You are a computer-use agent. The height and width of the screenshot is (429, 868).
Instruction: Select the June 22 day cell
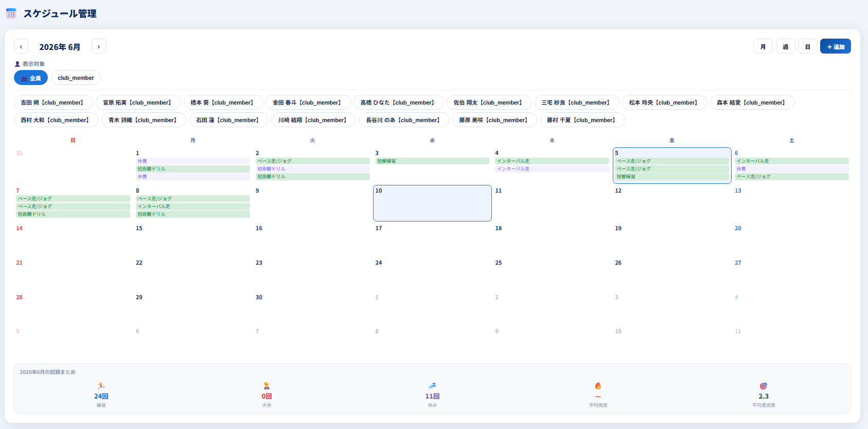[x=193, y=274]
